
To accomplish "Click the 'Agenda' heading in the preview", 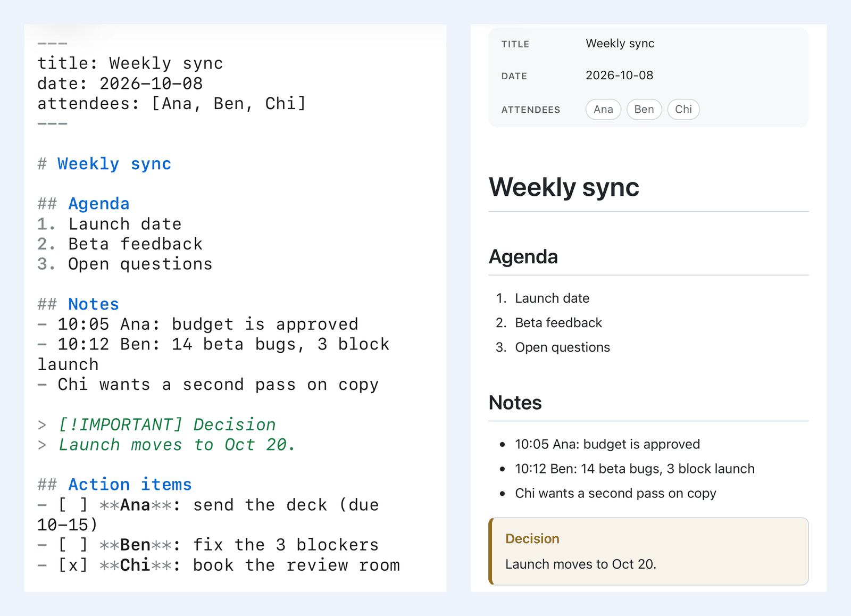I will [523, 257].
